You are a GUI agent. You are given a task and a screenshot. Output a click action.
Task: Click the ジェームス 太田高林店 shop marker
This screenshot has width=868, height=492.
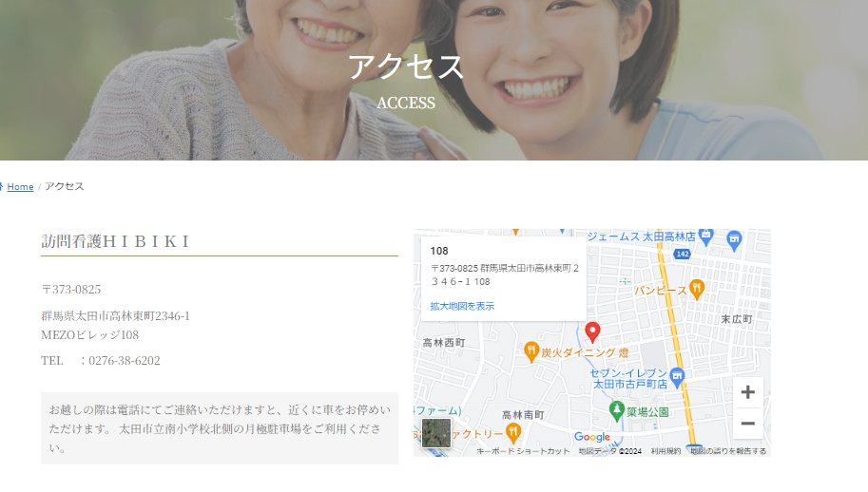pos(733,238)
